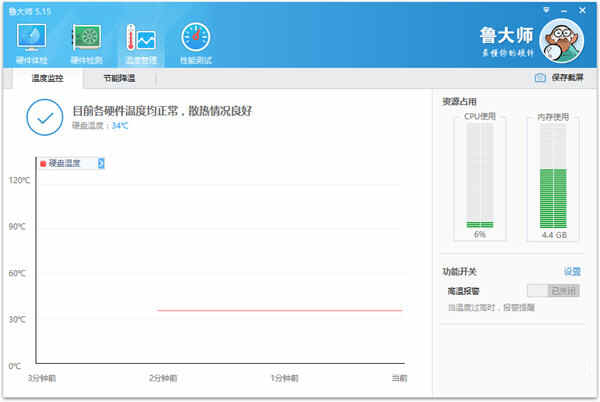Screen dimensions: 600x402
Task: Click the 功能开关 section heading
Action: 459,272
